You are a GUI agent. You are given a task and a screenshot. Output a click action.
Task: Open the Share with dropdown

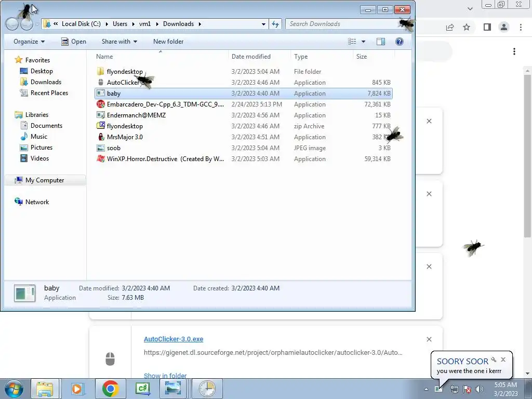point(119,42)
